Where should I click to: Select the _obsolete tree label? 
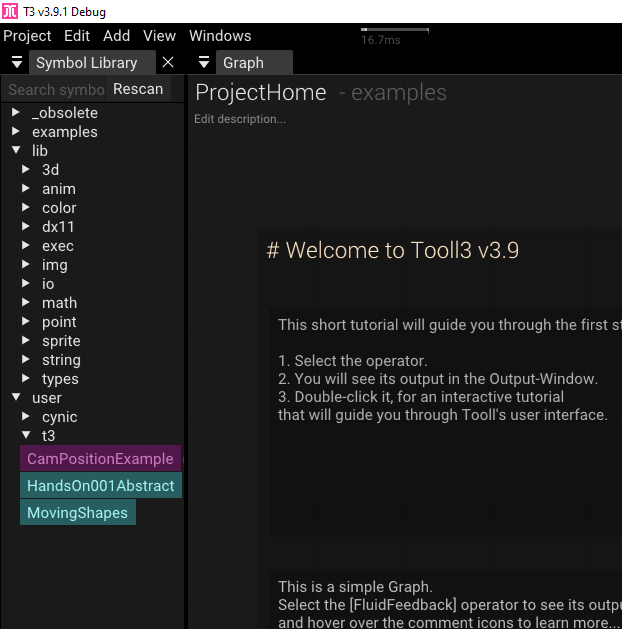click(x=65, y=113)
